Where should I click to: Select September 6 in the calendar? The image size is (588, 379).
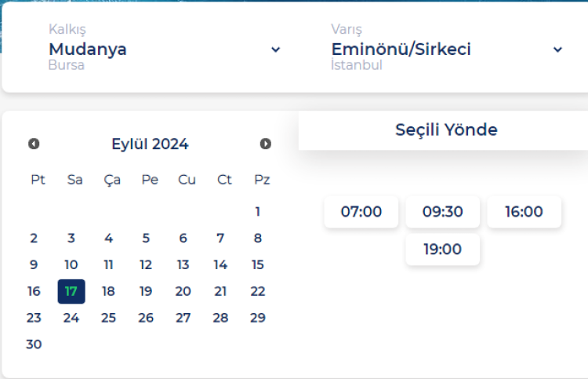click(183, 238)
